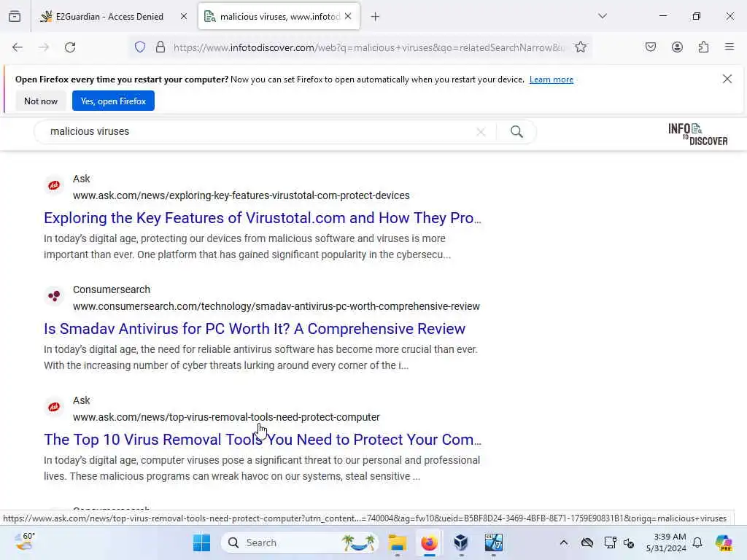Dismiss the Firefox startup notification bar
The height and width of the screenshot is (560, 747).
[x=727, y=79]
